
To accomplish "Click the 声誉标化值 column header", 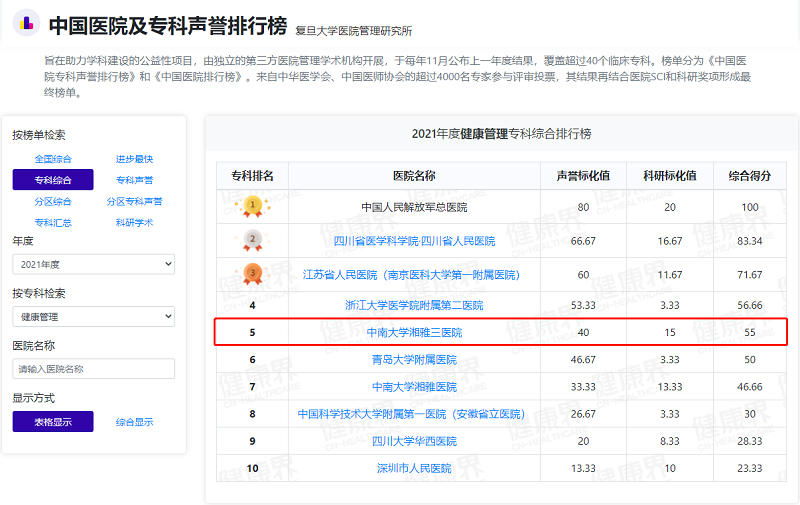I will (x=583, y=176).
